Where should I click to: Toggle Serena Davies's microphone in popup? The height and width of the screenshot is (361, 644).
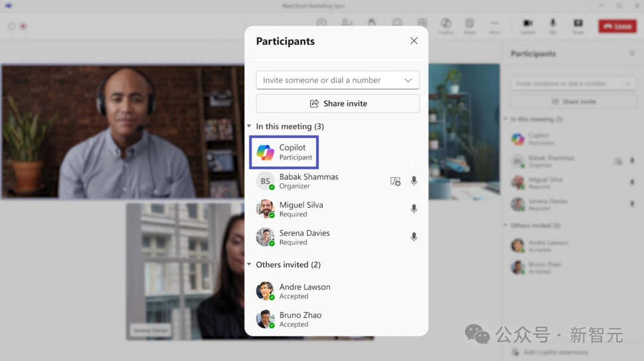[414, 237]
